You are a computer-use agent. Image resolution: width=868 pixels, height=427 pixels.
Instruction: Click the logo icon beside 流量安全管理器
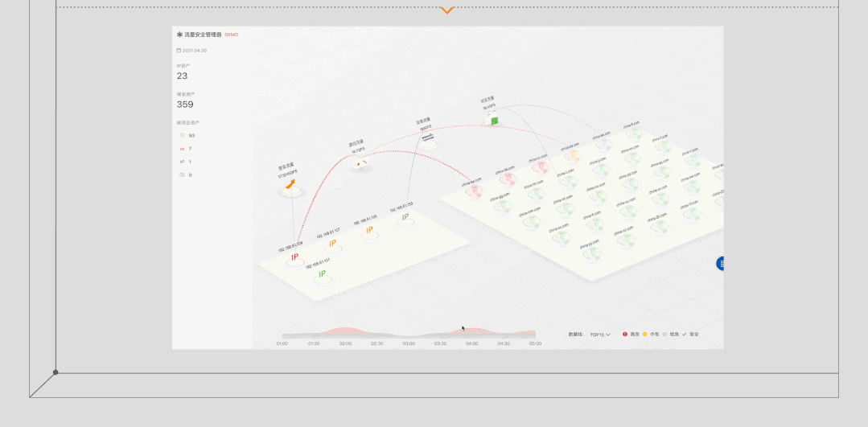[x=179, y=35]
